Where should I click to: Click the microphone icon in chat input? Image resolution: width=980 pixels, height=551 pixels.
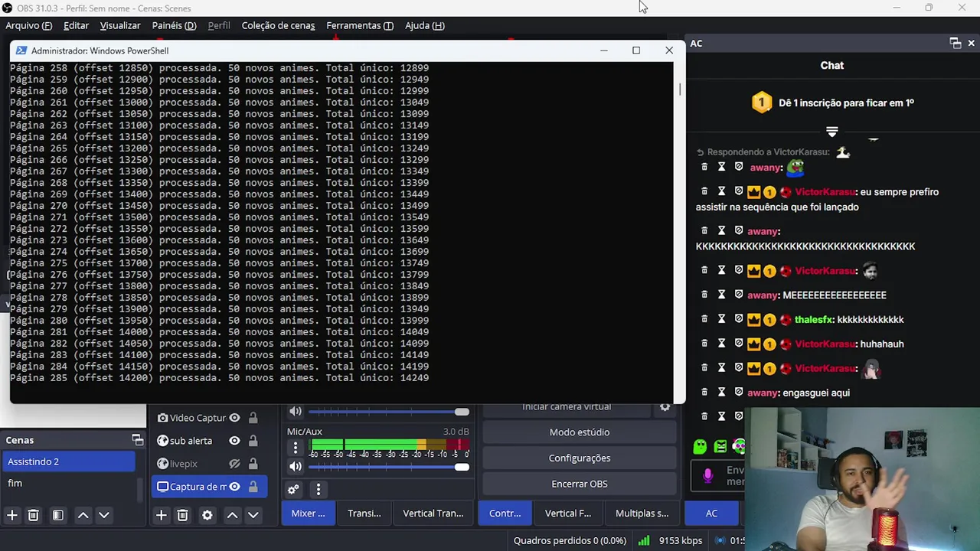click(707, 476)
